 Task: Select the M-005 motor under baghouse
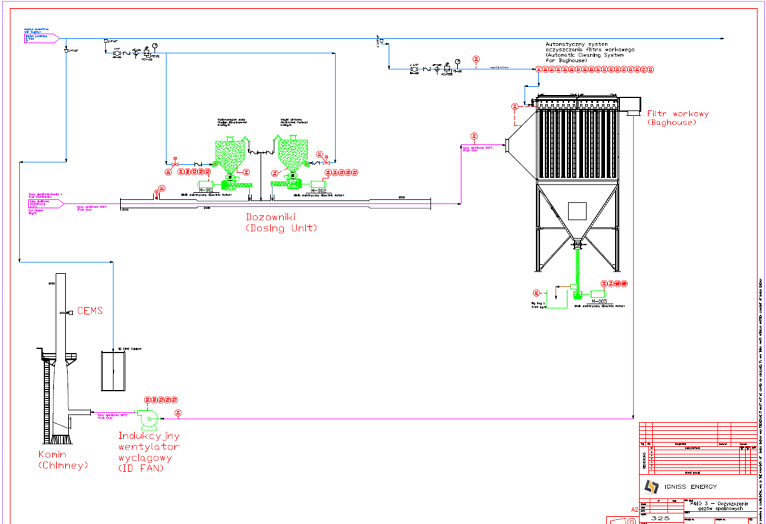(598, 294)
